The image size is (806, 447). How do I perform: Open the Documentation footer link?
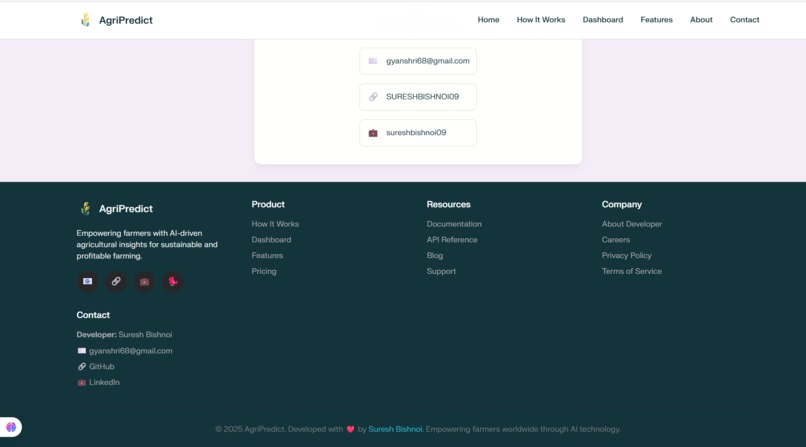tap(454, 224)
